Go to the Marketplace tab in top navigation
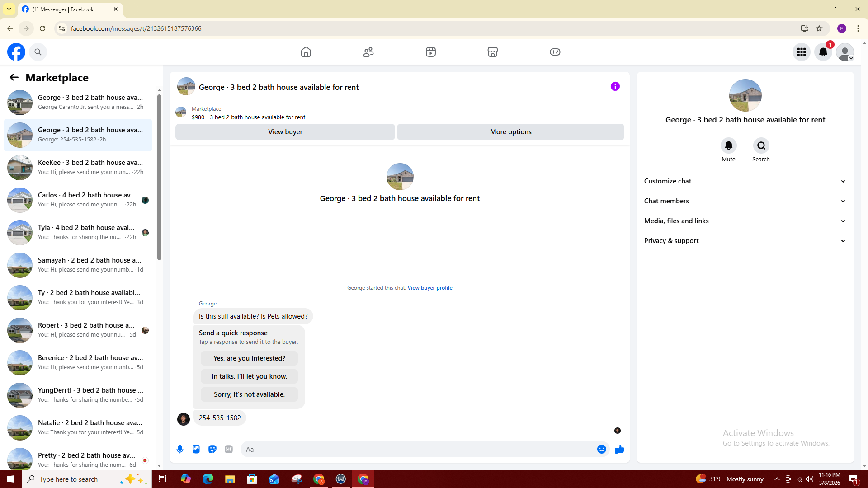This screenshot has height=488, width=868. tap(492, 52)
